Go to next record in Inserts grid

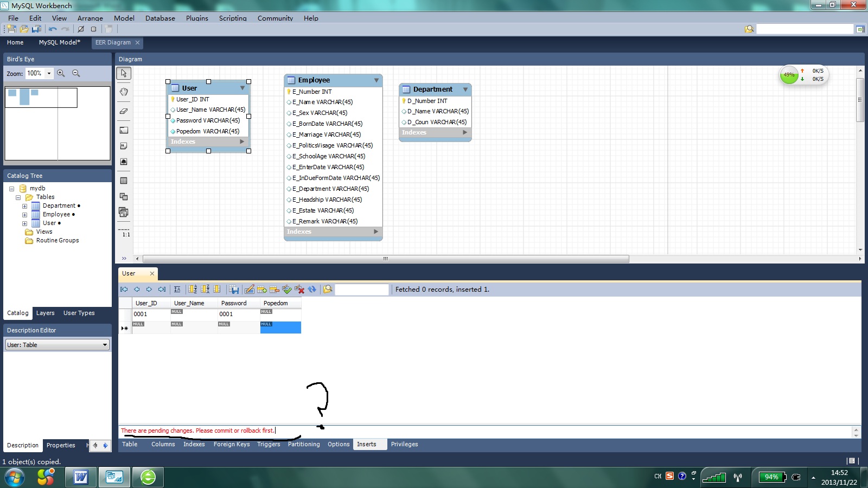point(149,290)
